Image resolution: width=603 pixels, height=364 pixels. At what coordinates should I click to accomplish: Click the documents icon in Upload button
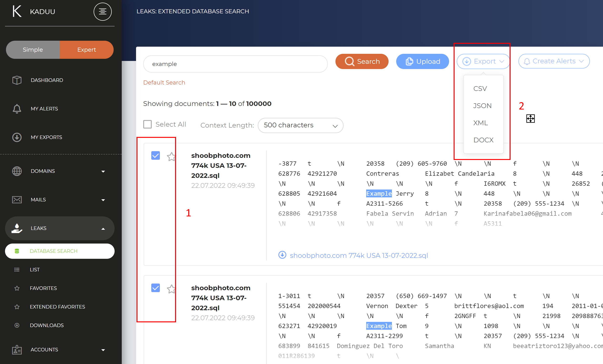coord(409,61)
